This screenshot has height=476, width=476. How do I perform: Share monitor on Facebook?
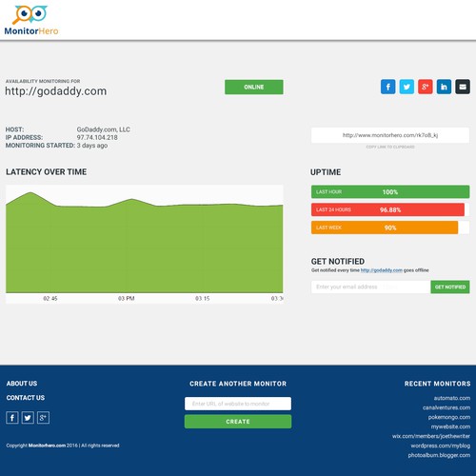coord(387,87)
